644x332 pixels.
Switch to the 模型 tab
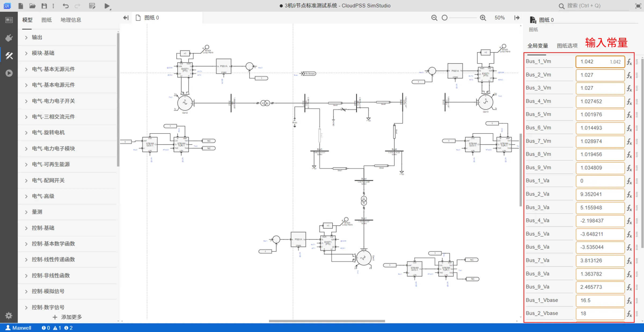pos(27,20)
